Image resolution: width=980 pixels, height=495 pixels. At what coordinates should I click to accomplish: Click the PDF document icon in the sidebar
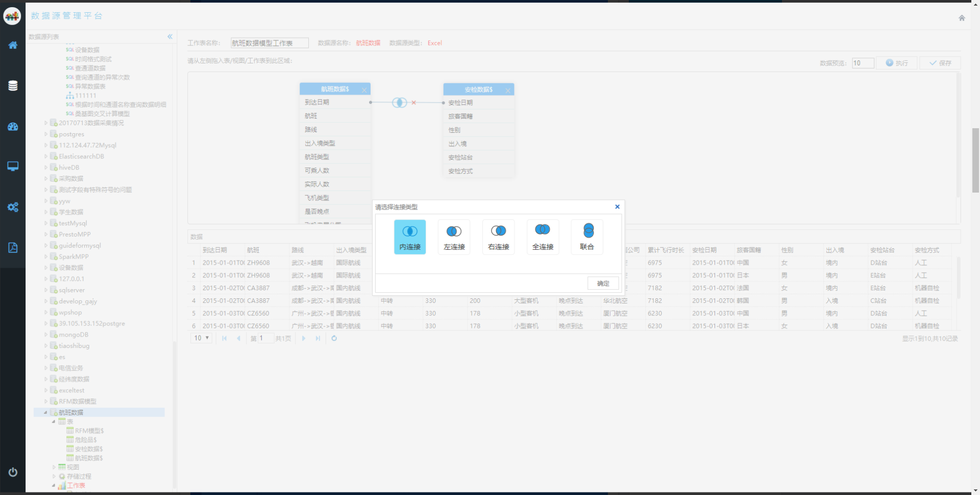[13, 248]
